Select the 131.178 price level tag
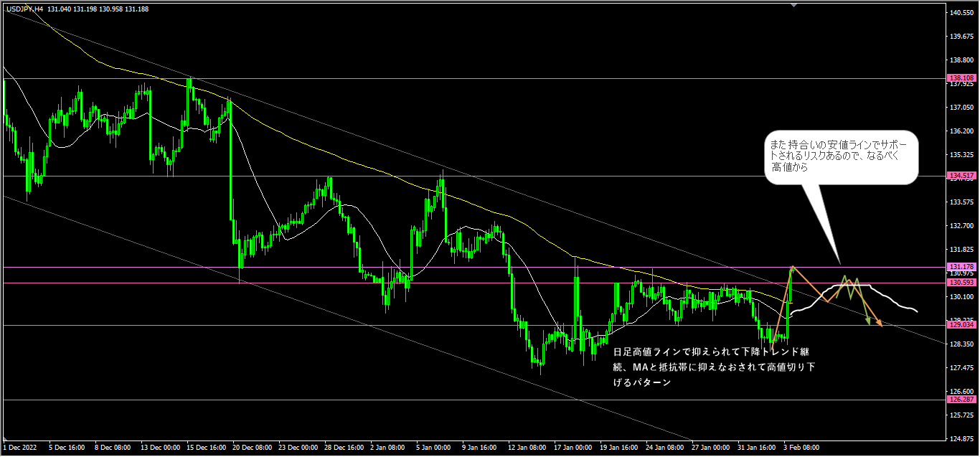Screen dimensions: 980x457 [x=960, y=267]
